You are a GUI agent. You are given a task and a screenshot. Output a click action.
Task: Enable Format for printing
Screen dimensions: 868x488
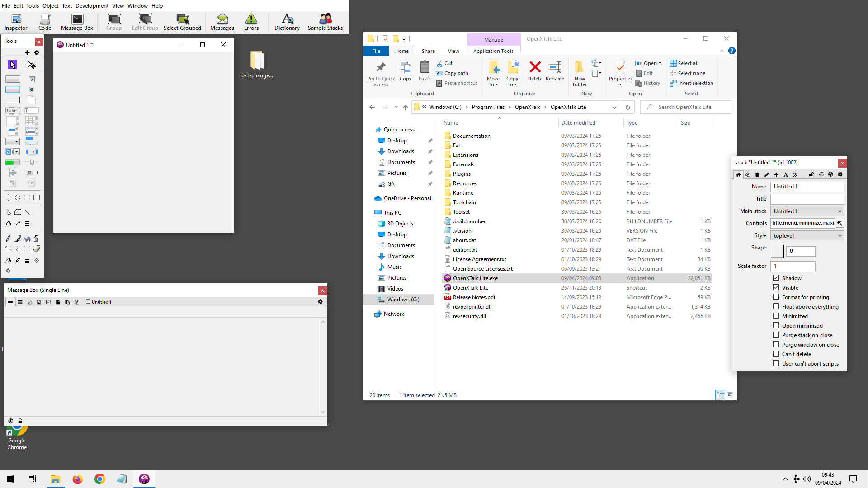click(776, 297)
